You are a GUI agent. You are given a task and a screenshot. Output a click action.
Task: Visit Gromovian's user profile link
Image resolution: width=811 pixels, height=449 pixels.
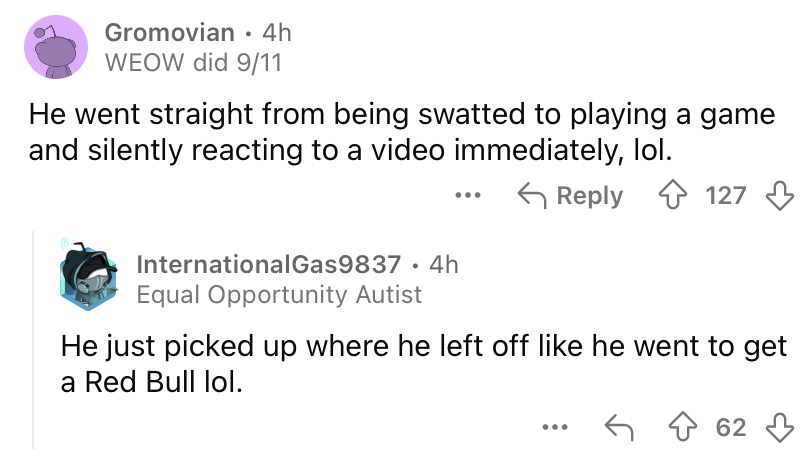pyautogui.click(x=169, y=32)
